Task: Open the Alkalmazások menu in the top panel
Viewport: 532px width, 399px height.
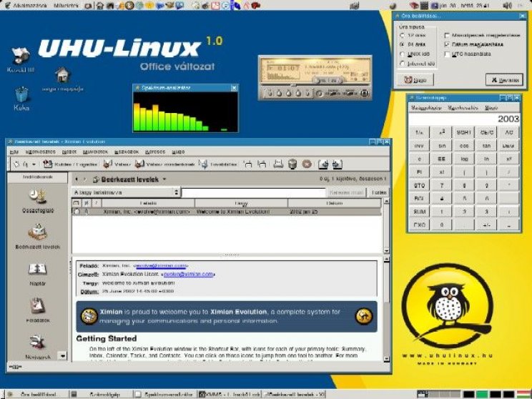Action: [26, 6]
